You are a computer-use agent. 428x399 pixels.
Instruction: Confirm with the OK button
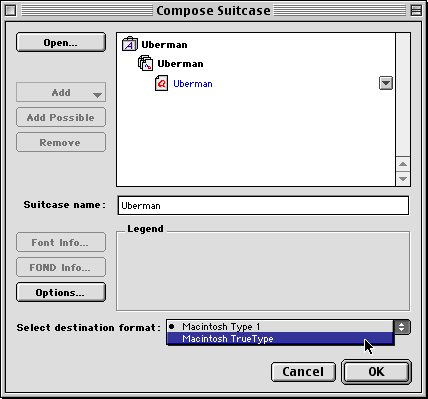[376, 371]
